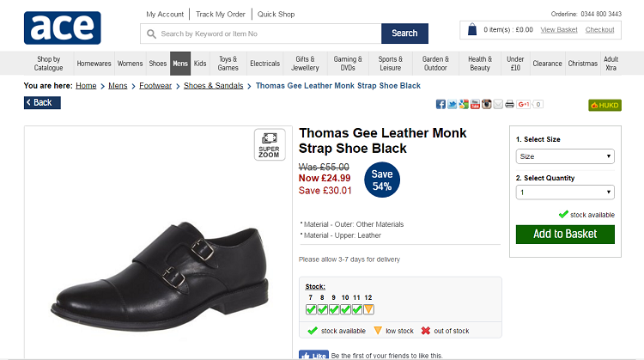Image resolution: width=644 pixels, height=360 pixels.
Task: Email this product via envelope icon
Action: (x=498, y=104)
